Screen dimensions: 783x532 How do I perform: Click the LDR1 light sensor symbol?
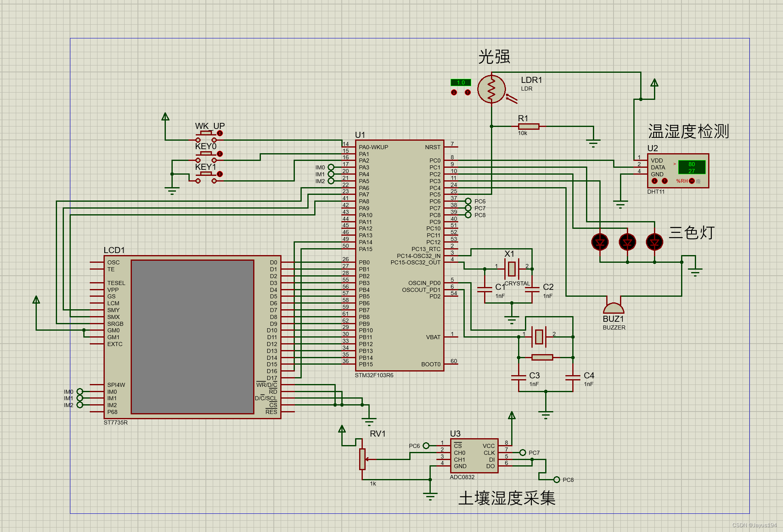491,89
